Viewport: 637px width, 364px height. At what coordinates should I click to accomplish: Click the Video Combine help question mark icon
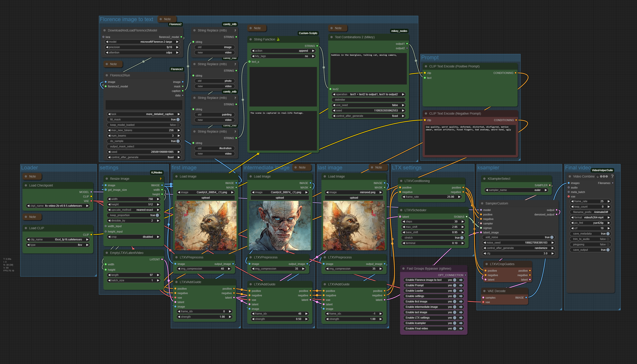click(612, 176)
